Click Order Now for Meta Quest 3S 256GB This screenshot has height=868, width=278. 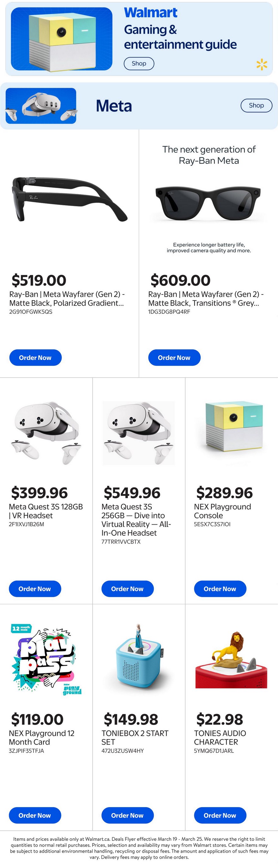coord(127,589)
